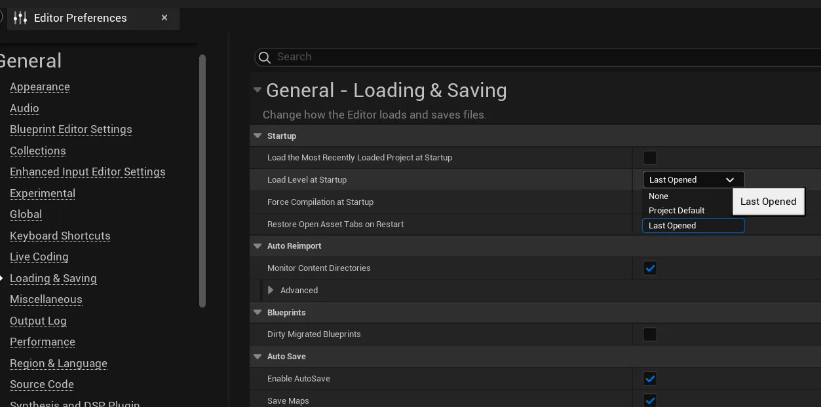This screenshot has height=407, width=821.
Task: Click Restore Open Asset Tabs on Restart label
Action: 335,224
